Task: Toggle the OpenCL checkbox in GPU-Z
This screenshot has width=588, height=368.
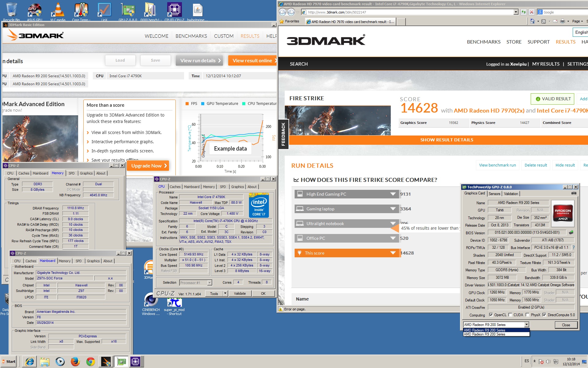Action: (x=491, y=315)
